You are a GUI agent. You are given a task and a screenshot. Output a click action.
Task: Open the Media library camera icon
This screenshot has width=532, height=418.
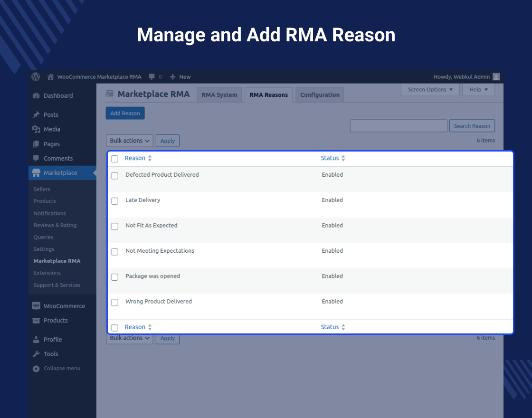(37, 129)
